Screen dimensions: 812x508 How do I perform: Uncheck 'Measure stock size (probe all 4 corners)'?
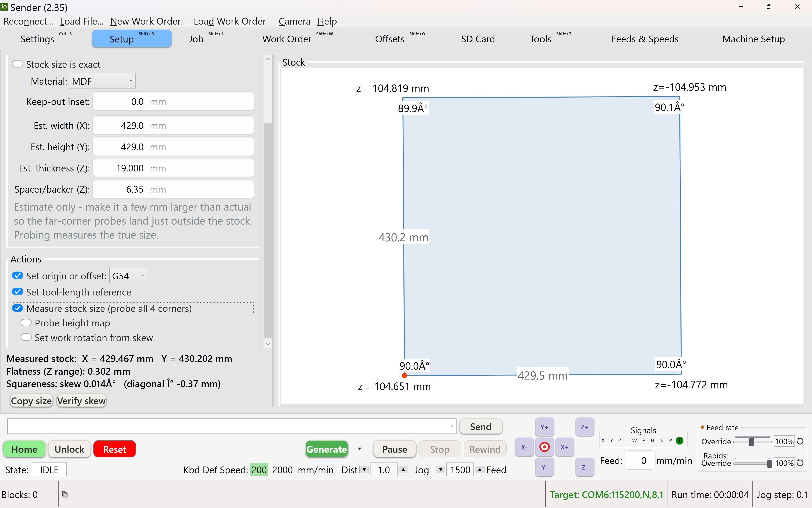(18, 308)
